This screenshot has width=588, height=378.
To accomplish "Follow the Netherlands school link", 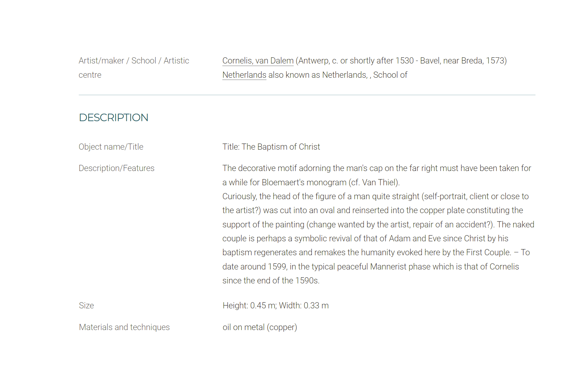I will pos(244,75).
